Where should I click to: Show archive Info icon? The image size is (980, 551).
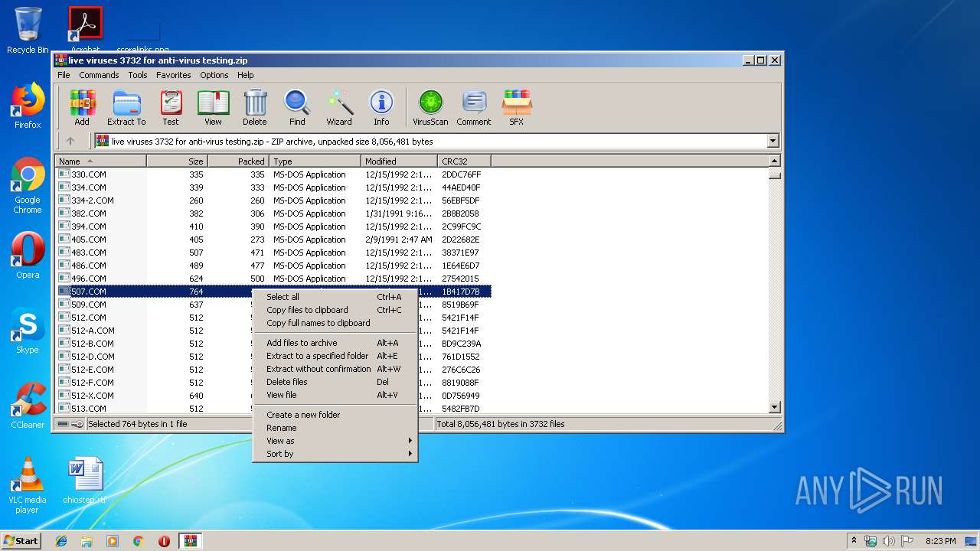coord(381,107)
